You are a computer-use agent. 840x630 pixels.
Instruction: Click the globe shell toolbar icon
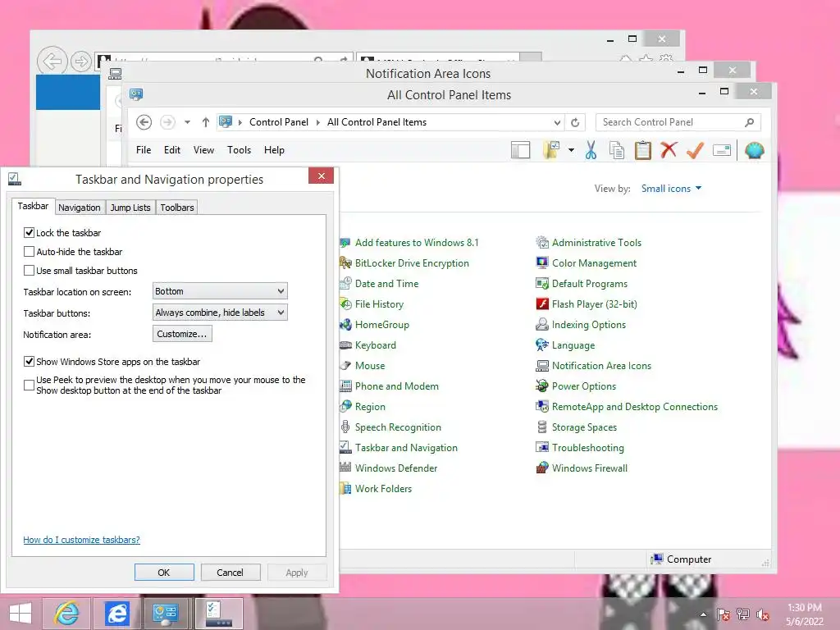755,151
